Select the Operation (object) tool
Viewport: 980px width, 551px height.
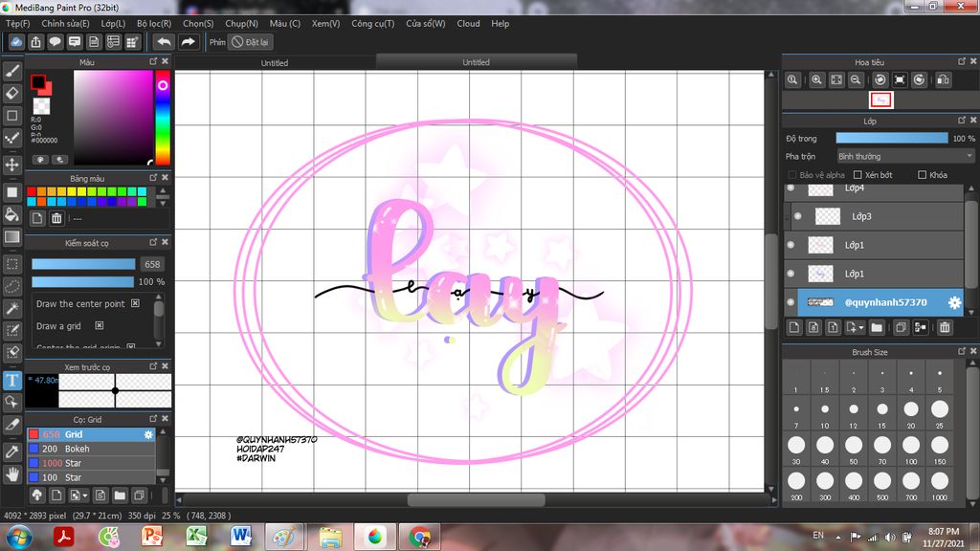point(11,402)
